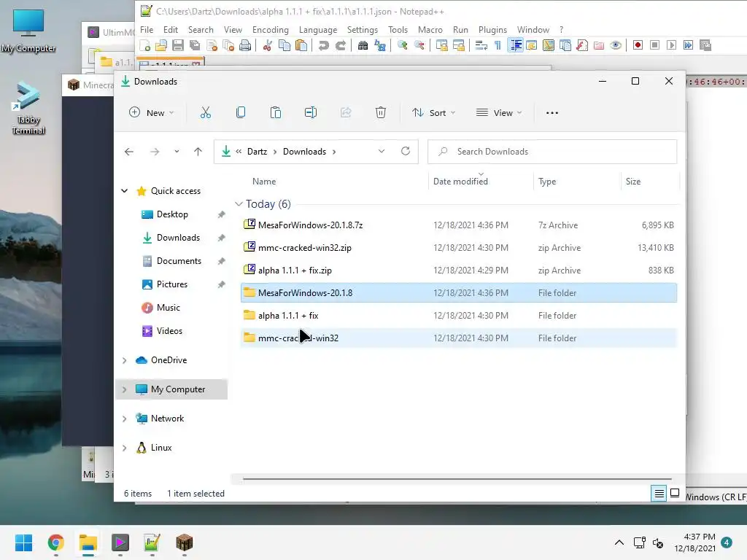
Task: Click the Windows Start button
Action: 23,542
